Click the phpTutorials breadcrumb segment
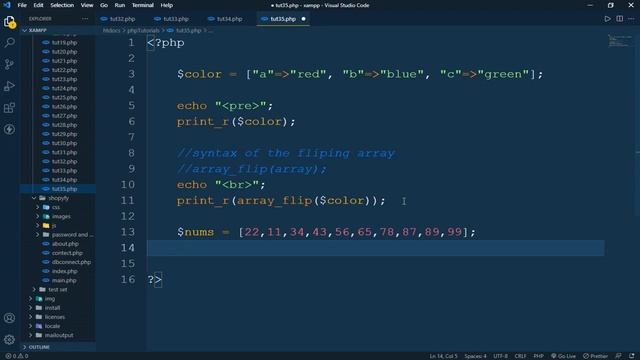 [x=143, y=31]
